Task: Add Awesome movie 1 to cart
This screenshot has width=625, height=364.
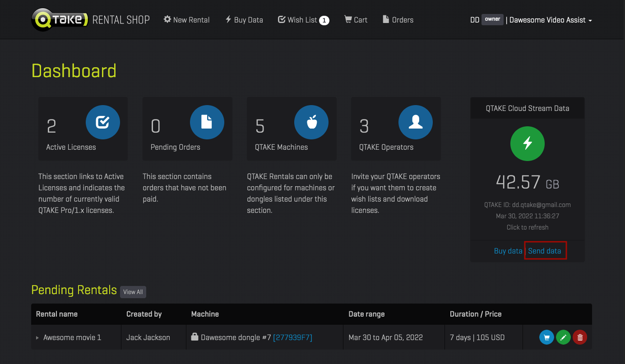Action: (x=546, y=337)
